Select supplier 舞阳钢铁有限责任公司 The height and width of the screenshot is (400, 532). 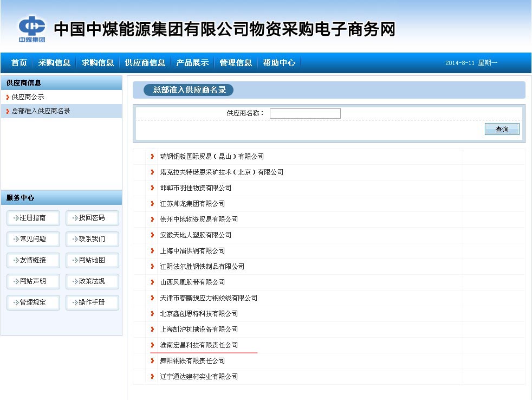pyautogui.click(x=192, y=361)
